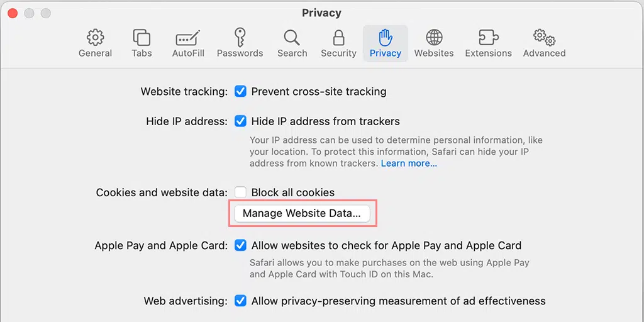
Task: Close the Privacy preferences window
Action: pyautogui.click(x=13, y=13)
